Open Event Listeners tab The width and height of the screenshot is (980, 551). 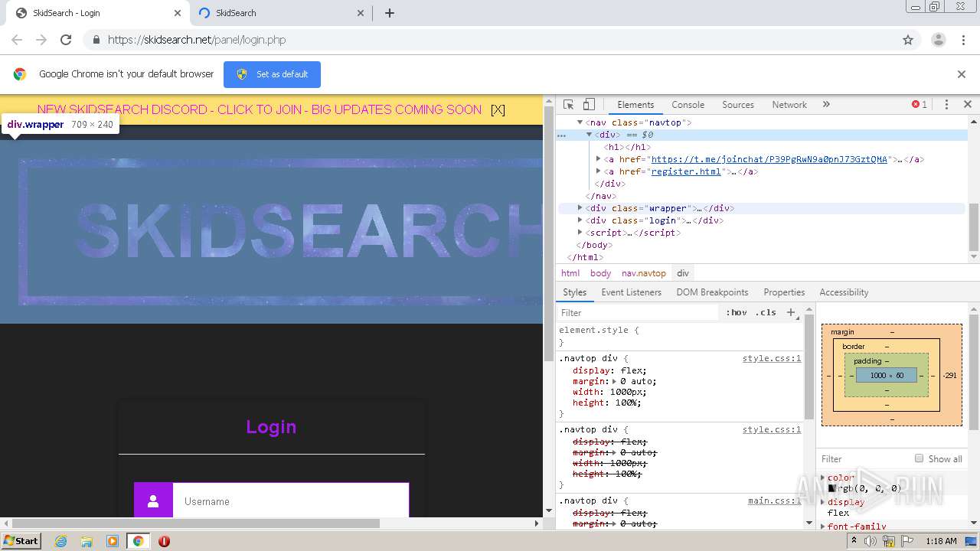(631, 292)
